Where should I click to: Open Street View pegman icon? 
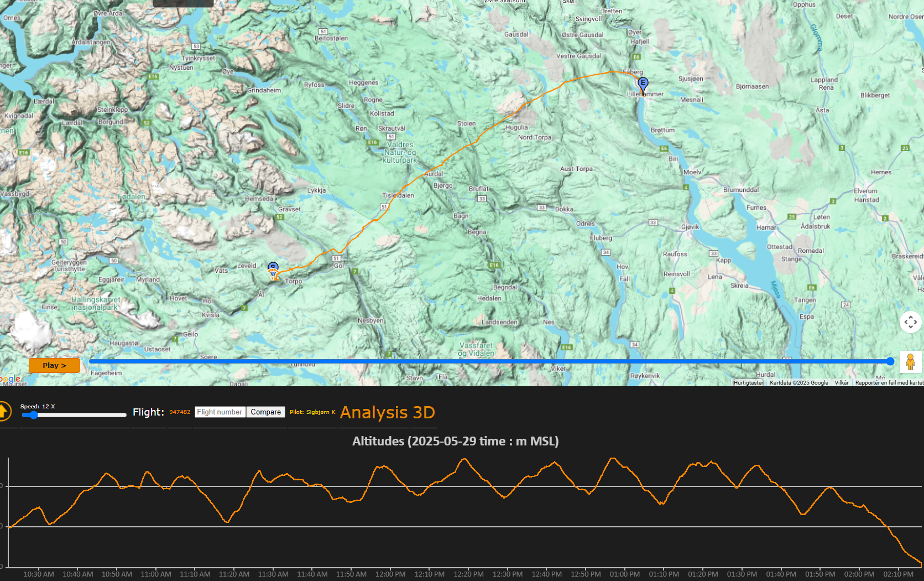pos(910,362)
